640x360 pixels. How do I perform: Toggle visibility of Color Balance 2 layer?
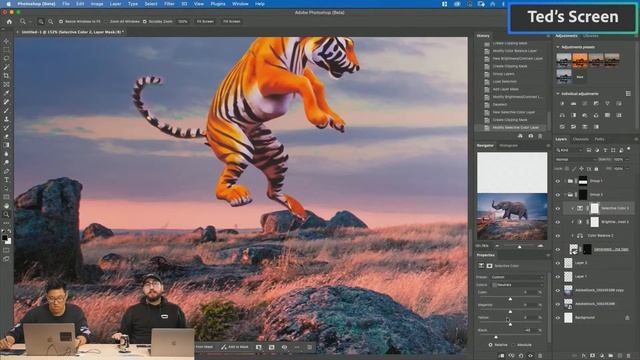point(558,236)
